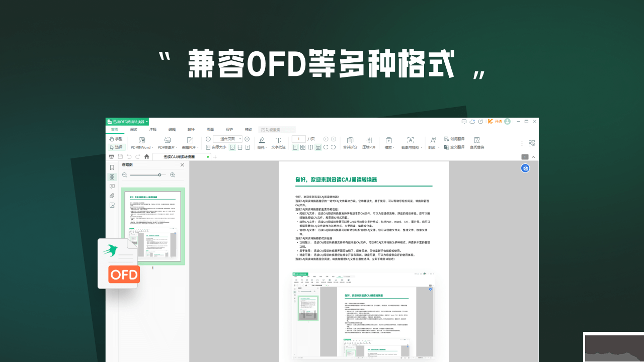Click the 功能搜索 search box

pos(277,130)
